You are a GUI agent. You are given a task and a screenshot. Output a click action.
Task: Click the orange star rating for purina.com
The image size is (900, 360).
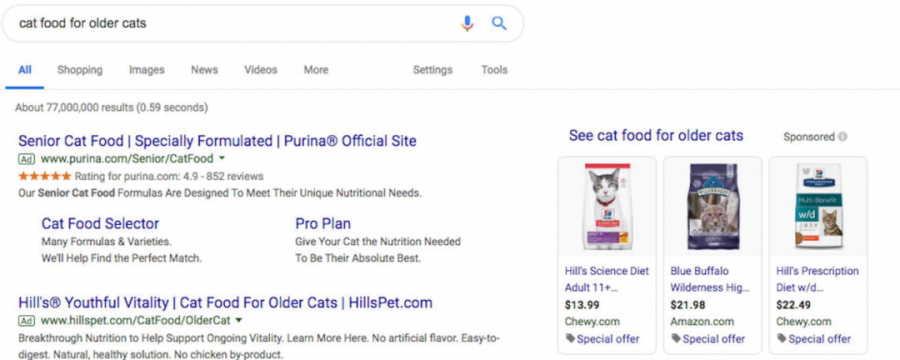[x=45, y=176]
